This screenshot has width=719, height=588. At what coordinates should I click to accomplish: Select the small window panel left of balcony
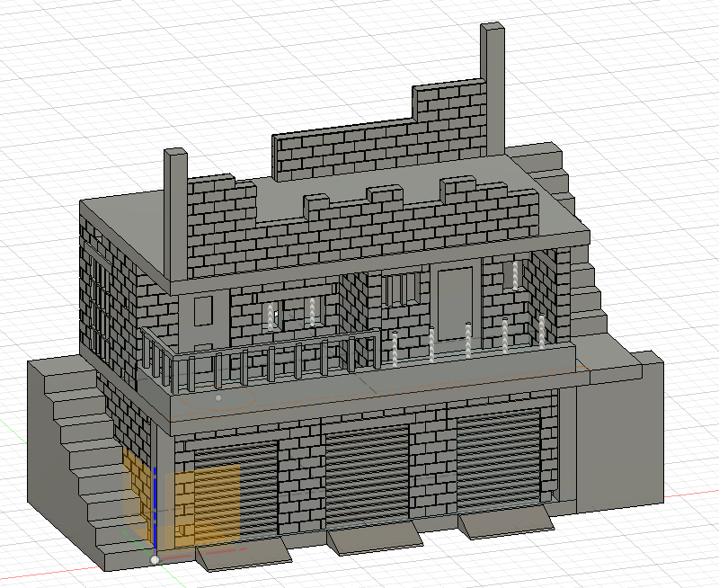(x=203, y=310)
